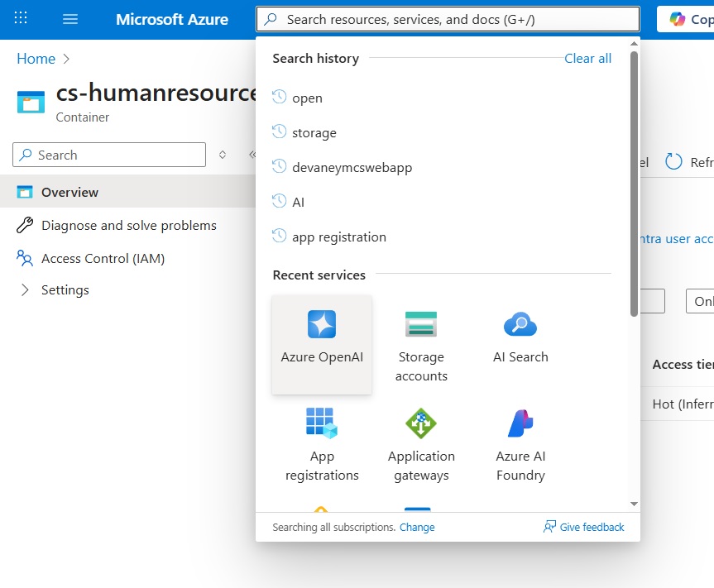Click the container resource icon
The width and height of the screenshot is (714, 588).
coord(31,102)
